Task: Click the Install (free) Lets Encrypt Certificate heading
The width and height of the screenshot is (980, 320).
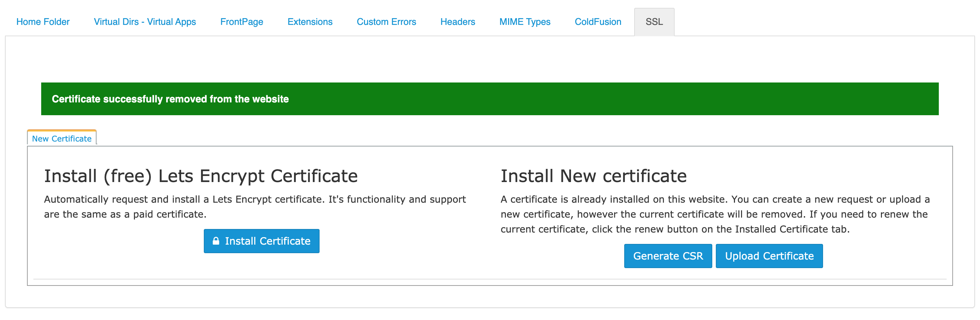Action: 201,176
